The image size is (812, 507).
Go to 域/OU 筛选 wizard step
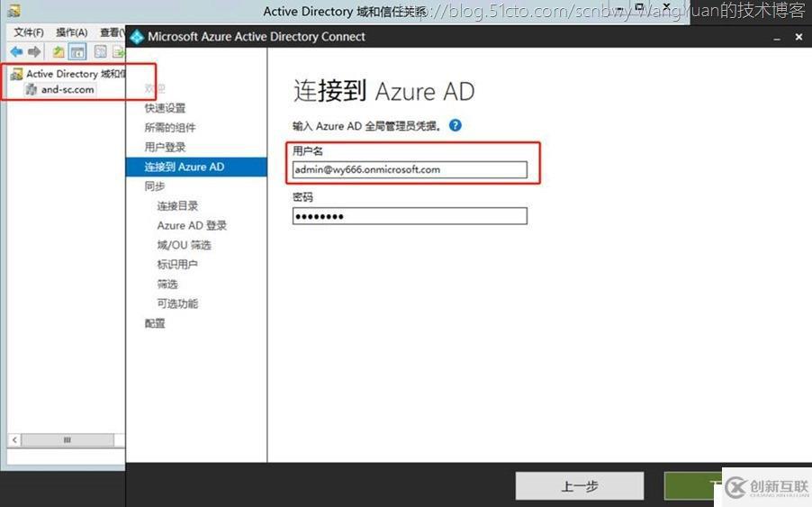click(184, 245)
